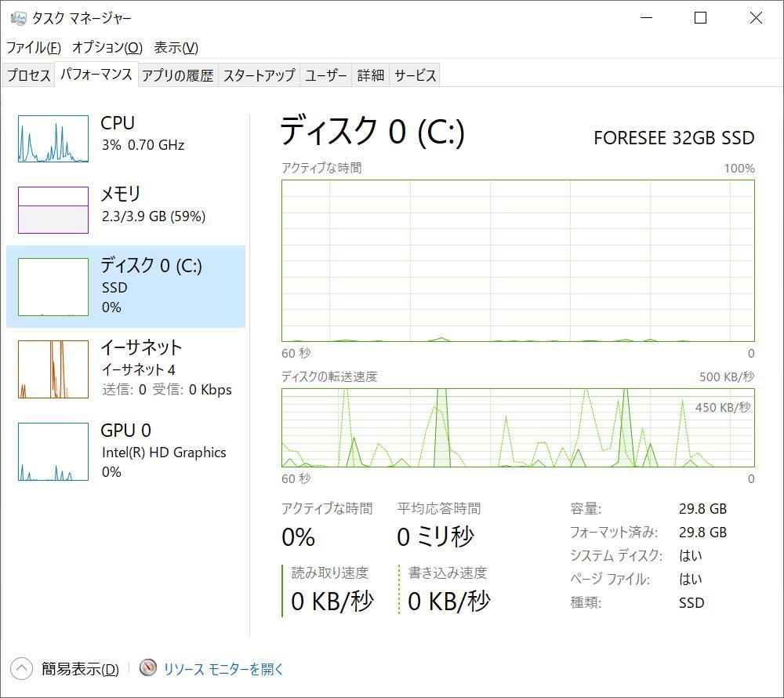Select the CPU mini graph thumbnail
The width and height of the screenshot is (784, 698).
(x=53, y=139)
